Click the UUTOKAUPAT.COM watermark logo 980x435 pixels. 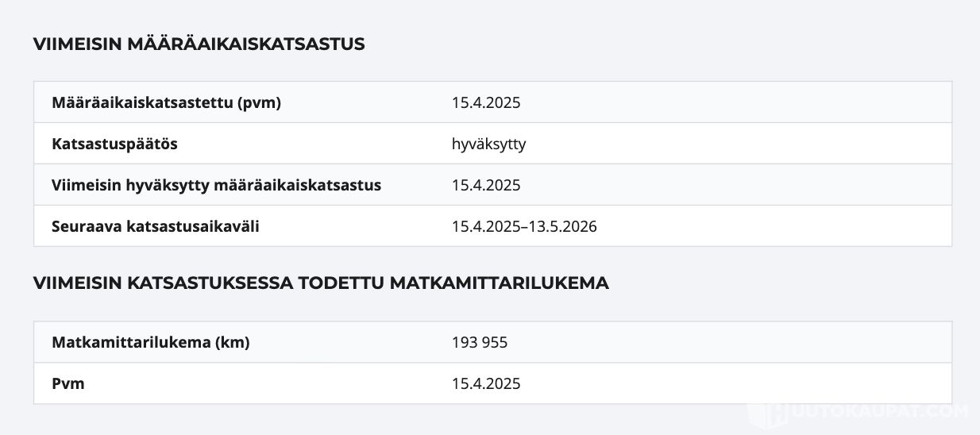tap(859, 410)
